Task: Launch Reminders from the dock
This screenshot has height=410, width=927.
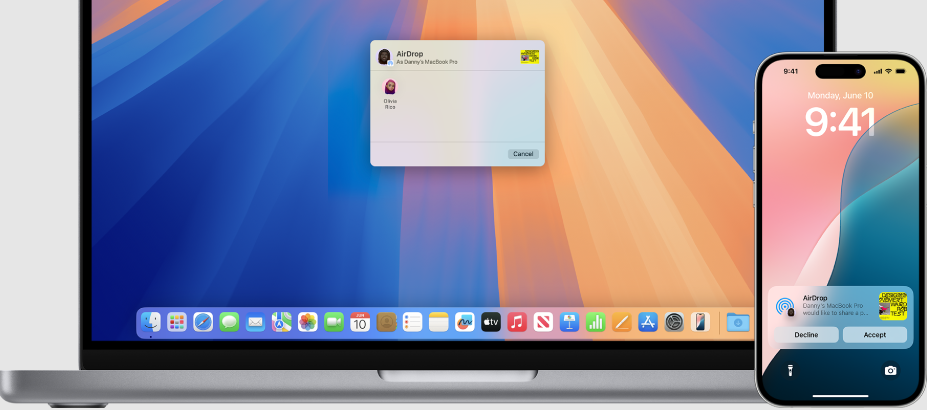Action: click(412, 322)
